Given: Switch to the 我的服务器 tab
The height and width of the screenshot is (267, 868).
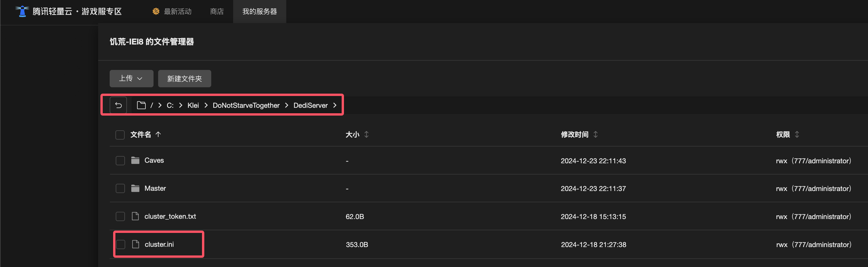Looking at the screenshot, I should point(259,12).
